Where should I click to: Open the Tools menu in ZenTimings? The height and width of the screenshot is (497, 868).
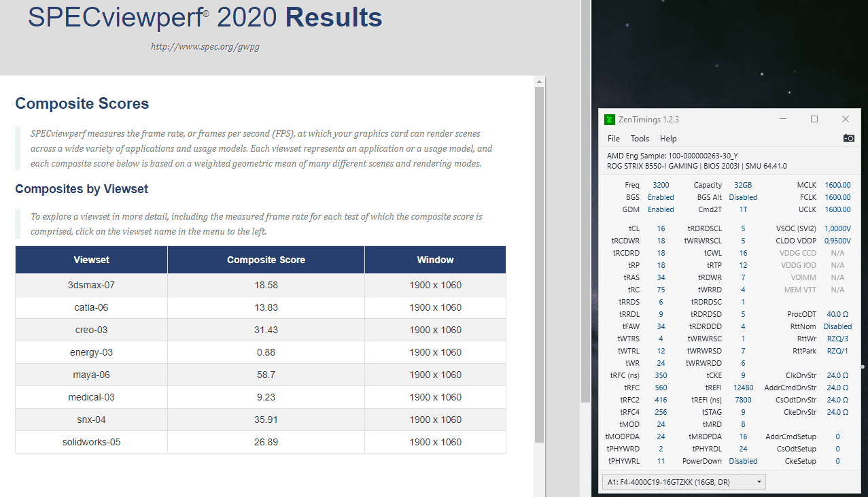pyautogui.click(x=640, y=138)
